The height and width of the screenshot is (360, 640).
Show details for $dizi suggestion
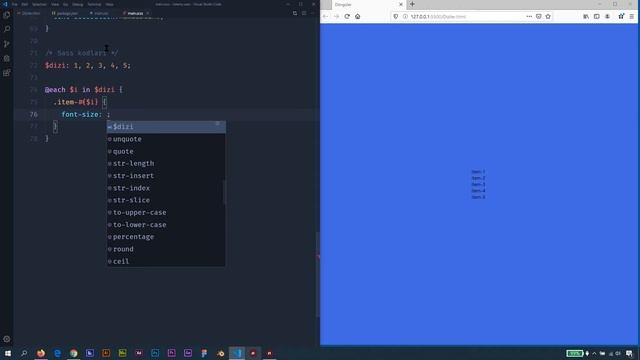pos(218,123)
